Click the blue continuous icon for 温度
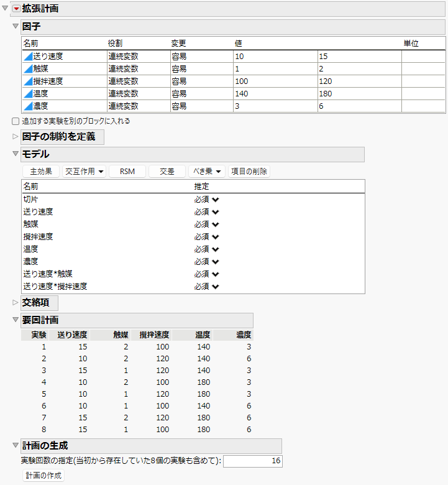 tap(28, 93)
